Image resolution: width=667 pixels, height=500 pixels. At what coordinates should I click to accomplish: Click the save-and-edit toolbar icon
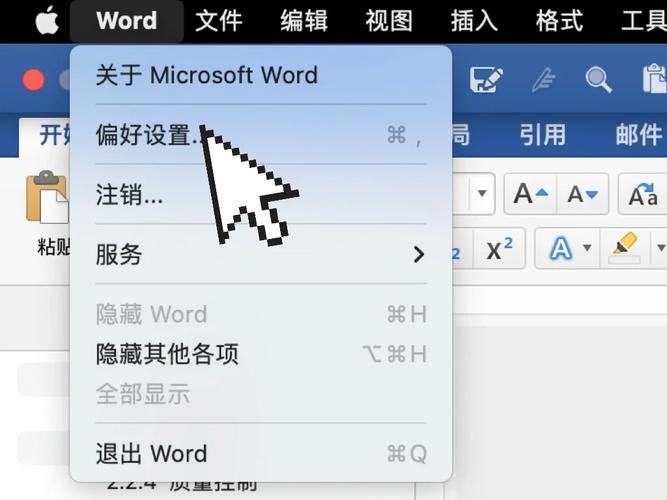click(x=486, y=79)
